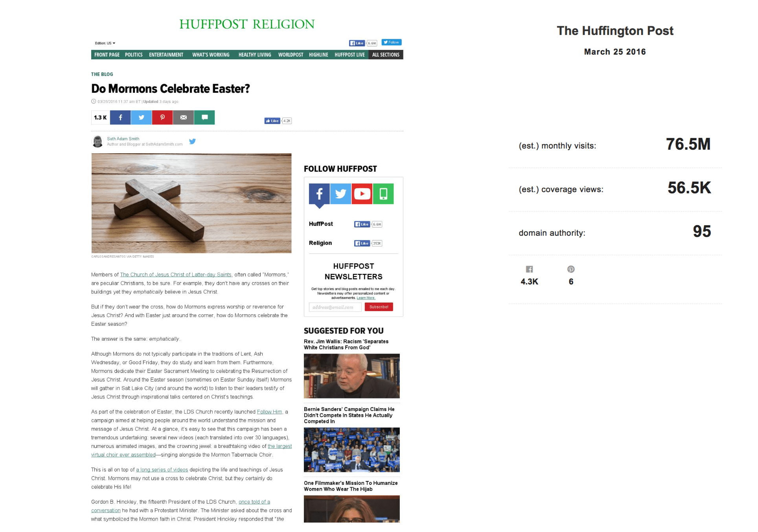This screenshot has width=758, height=532.
Task: Click Seth Adam Smith's Twitter bird icon
Action: 192,141
